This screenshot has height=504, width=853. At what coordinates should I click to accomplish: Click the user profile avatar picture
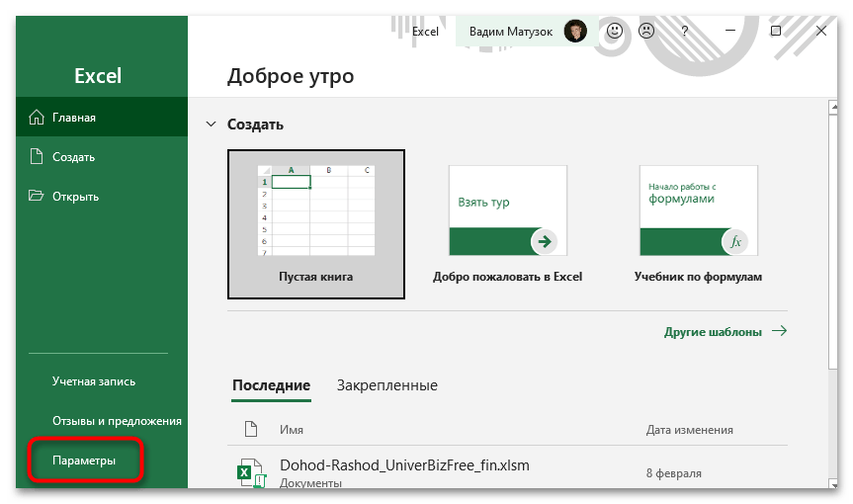pyautogui.click(x=575, y=32)
